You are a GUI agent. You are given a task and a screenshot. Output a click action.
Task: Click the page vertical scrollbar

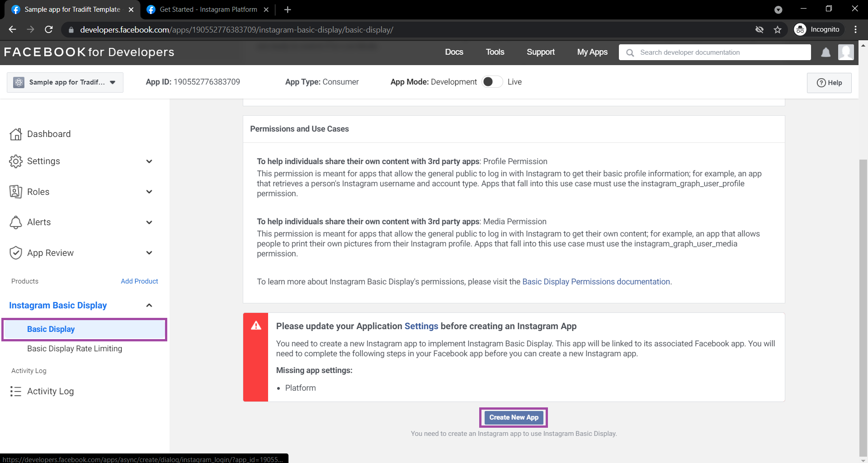tap(863, 307)
